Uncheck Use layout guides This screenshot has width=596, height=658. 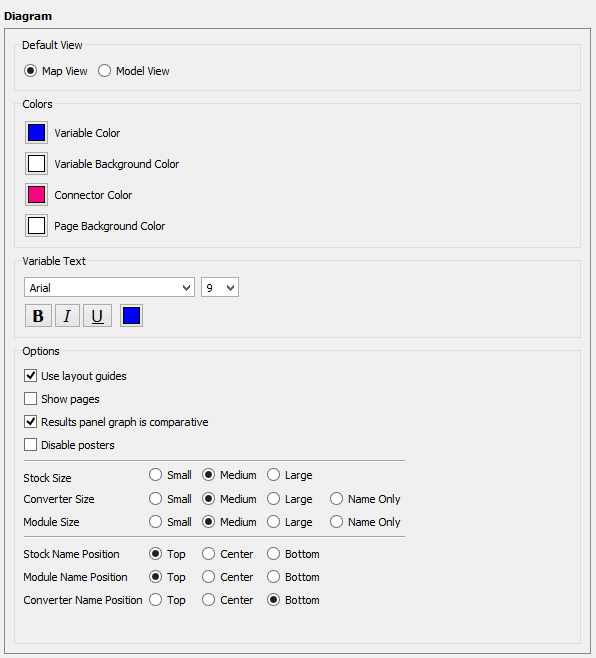[x=30, y=376]
